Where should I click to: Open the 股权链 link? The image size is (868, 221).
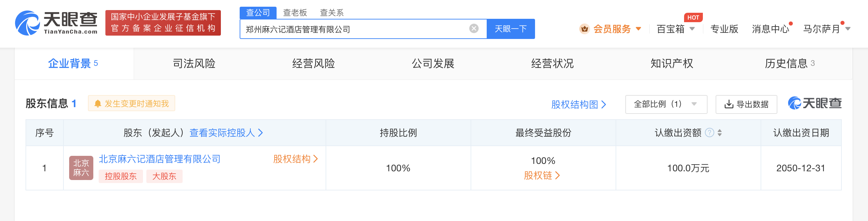click(x=542, y=175)
